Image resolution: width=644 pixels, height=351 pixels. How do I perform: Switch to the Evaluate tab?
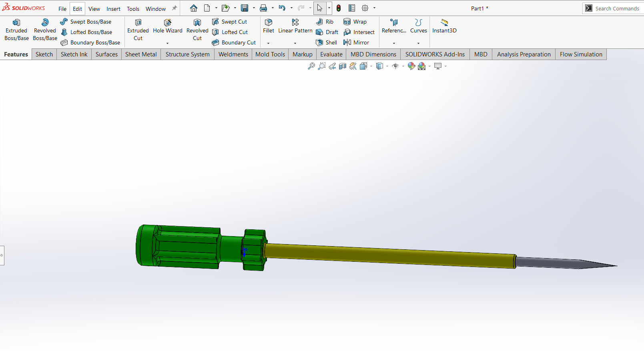(331, 54)
